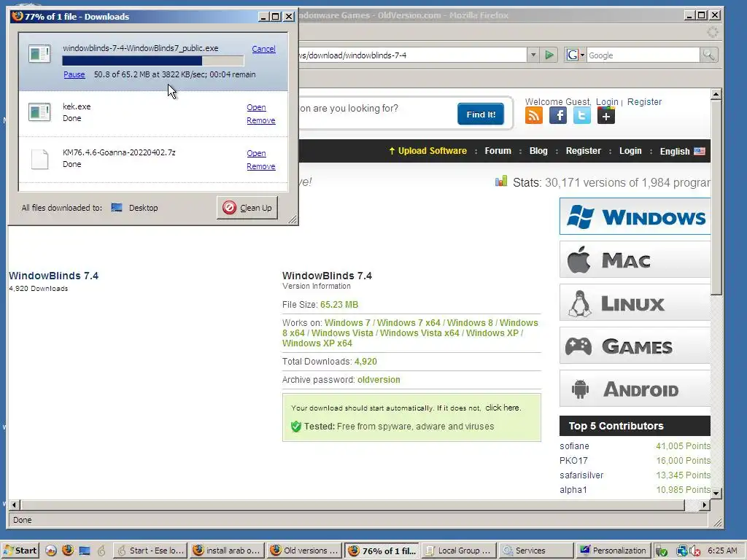Image resolution: width=747 pixels, height=560 pixels.
Task: Click the Clean Up button
Action: pyautogui.click(x=247, y=208)
